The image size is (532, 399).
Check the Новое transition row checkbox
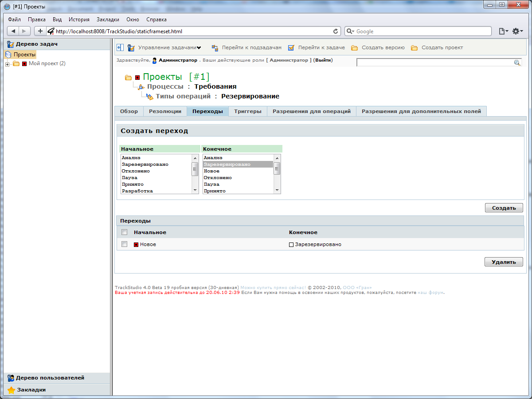[x=125, y=244]
